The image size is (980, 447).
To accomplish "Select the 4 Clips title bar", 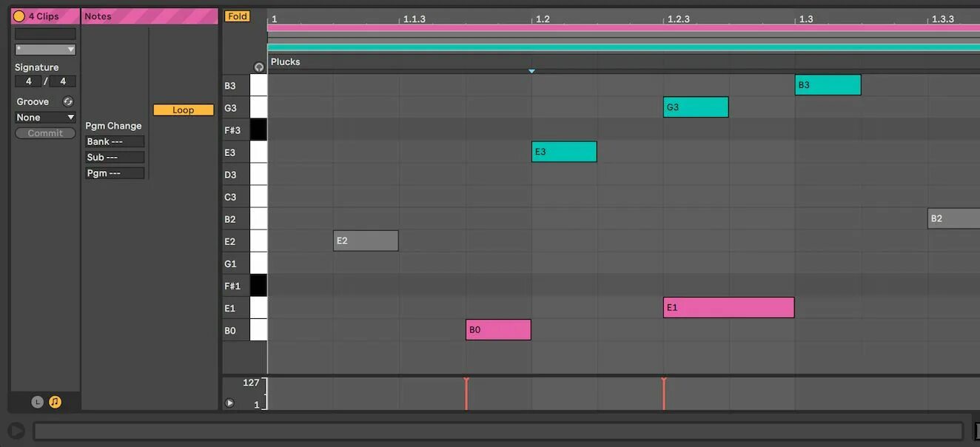I will pos(45,16).
